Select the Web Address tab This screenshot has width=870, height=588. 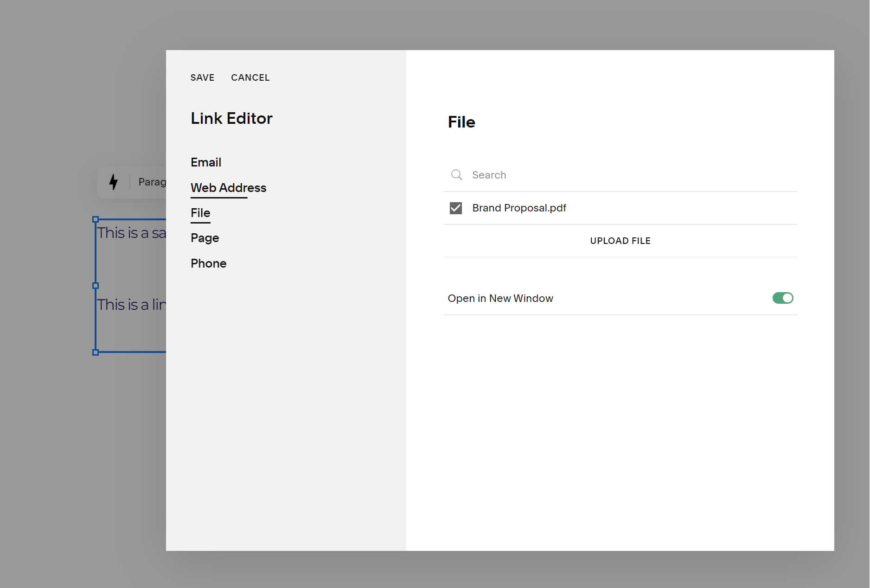[x=228, y=188]
